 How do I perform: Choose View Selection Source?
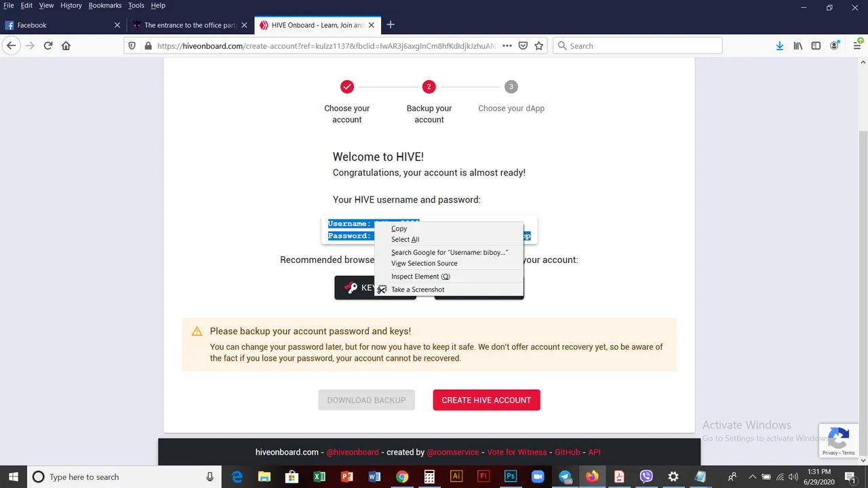pos(450,263)
